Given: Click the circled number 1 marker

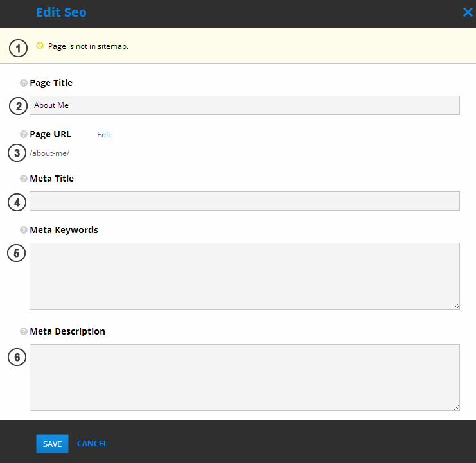Looking at the screenshot, I should (x=18, y=48).
